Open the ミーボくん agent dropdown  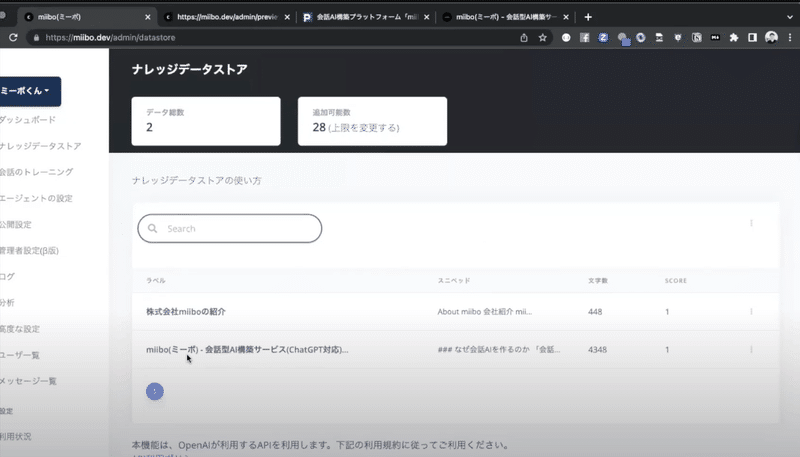pyautogui.click(x=29, y=91)
